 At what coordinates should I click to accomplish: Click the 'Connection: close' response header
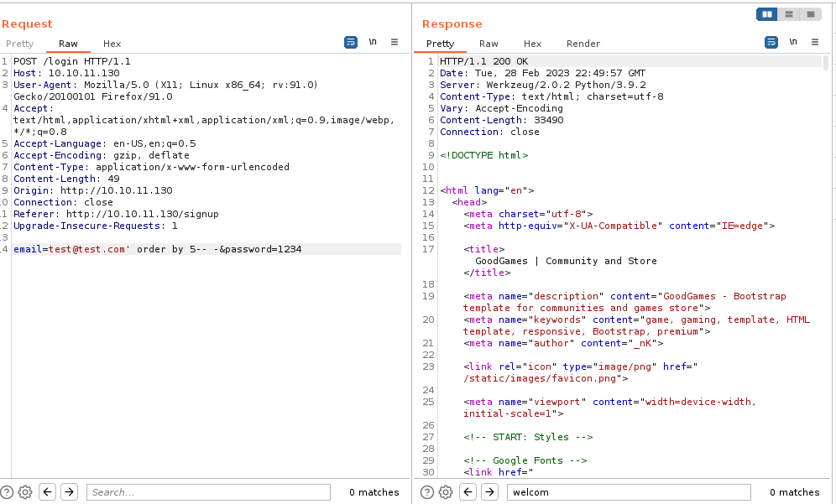[x=489, y=132]
